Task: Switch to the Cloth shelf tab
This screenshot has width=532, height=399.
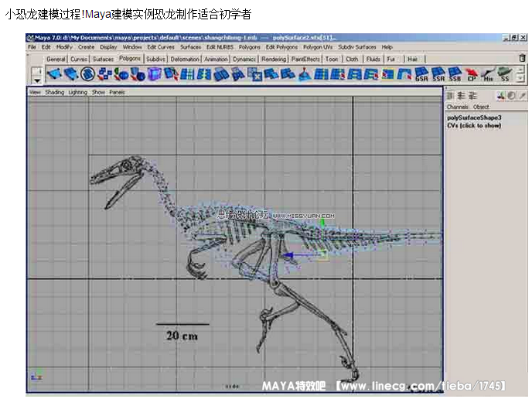Action: click(352, 59)
